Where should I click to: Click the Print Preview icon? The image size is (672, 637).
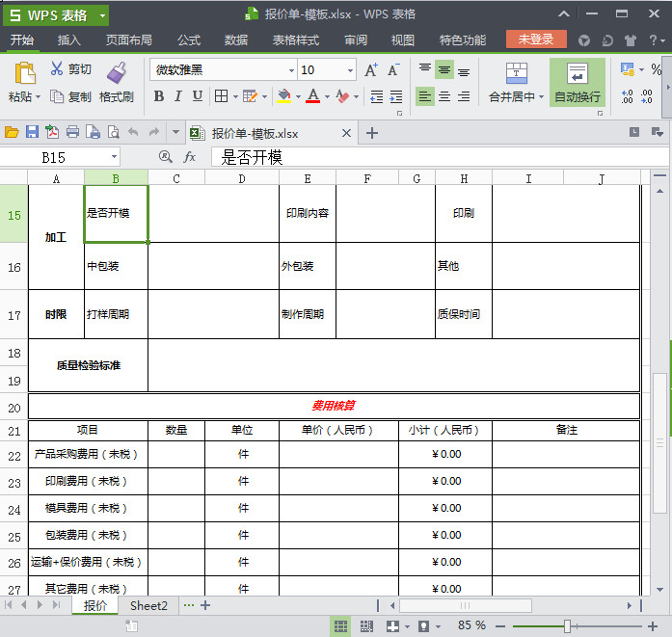[x=113, y=132]
